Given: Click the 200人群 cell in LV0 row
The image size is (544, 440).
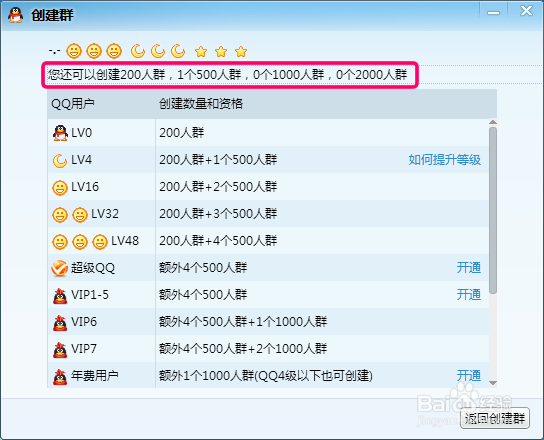Looking at the screenshot, I should [x=181, y=133].
